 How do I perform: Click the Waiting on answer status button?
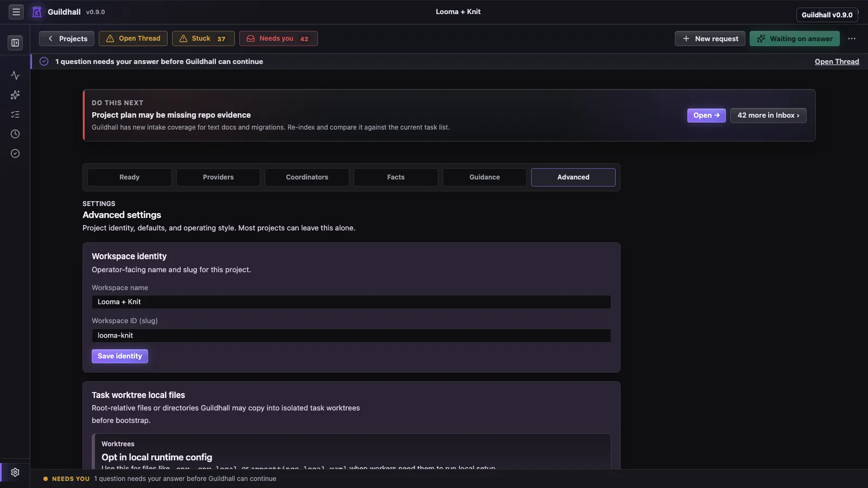[x=795, y=38]
